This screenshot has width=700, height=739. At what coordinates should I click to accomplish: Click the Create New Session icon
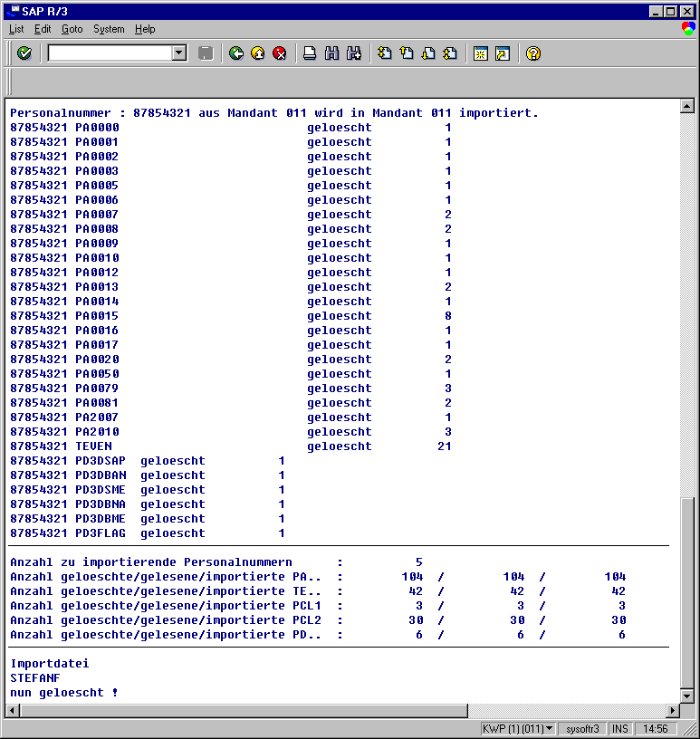480,53
